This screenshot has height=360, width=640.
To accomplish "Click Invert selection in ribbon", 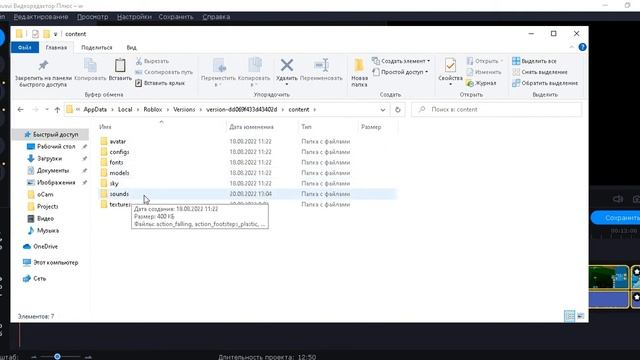I will (545, 83).
